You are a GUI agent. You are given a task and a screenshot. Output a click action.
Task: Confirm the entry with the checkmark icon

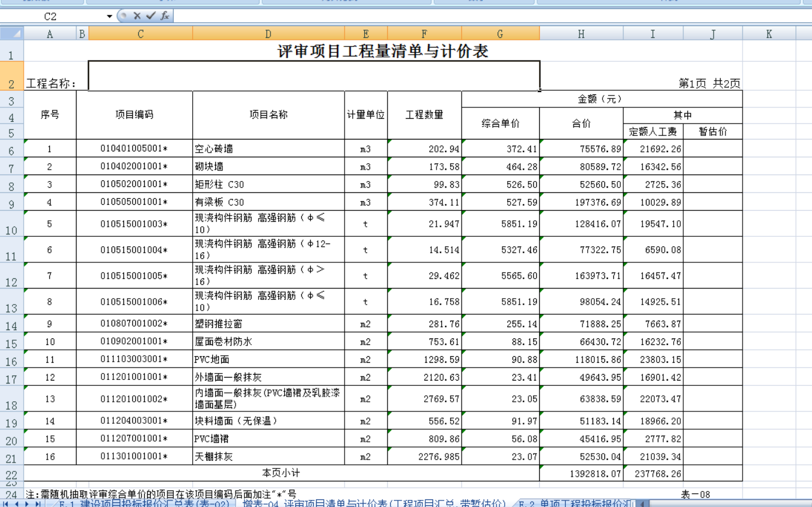coord(151,16)
